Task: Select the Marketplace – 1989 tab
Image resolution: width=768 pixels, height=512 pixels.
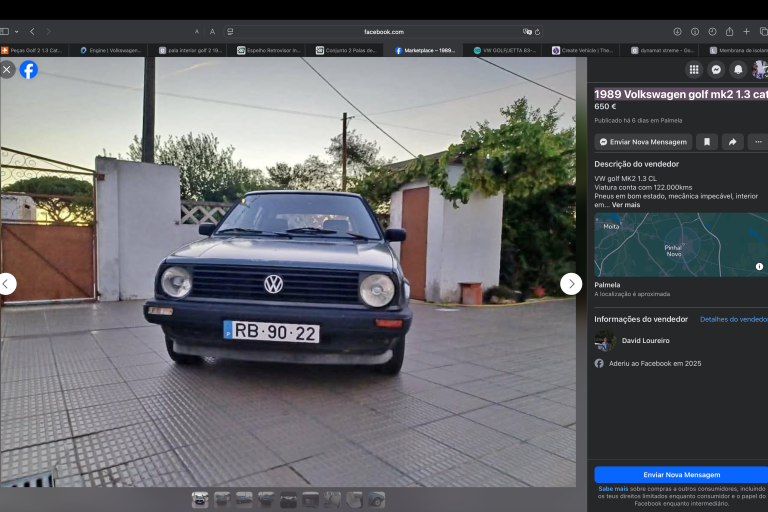Action: (425, 50)
